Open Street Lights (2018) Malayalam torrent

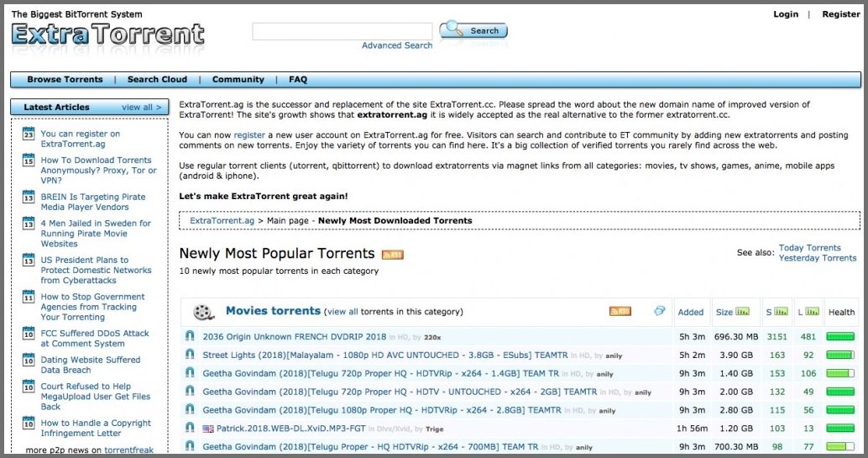pyautogui.click(x=385, y=355)
